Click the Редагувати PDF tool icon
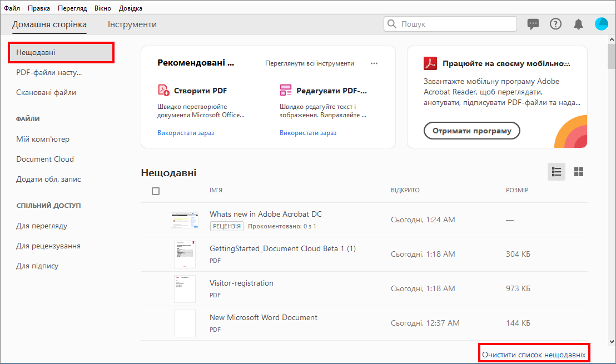 [286, 90]
